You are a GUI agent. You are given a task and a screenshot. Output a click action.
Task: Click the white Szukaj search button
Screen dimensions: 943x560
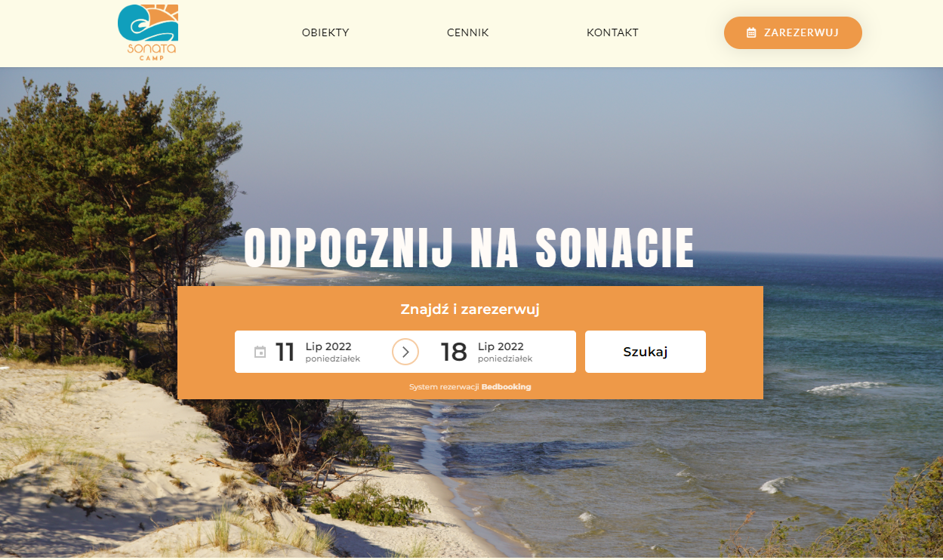(646, 352)
